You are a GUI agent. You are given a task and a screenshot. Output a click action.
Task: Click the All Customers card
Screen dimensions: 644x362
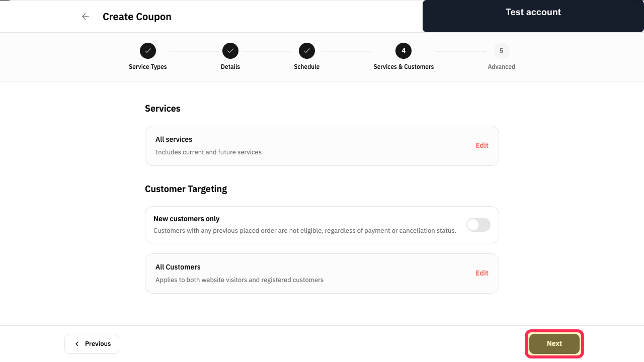pos(322,274)
